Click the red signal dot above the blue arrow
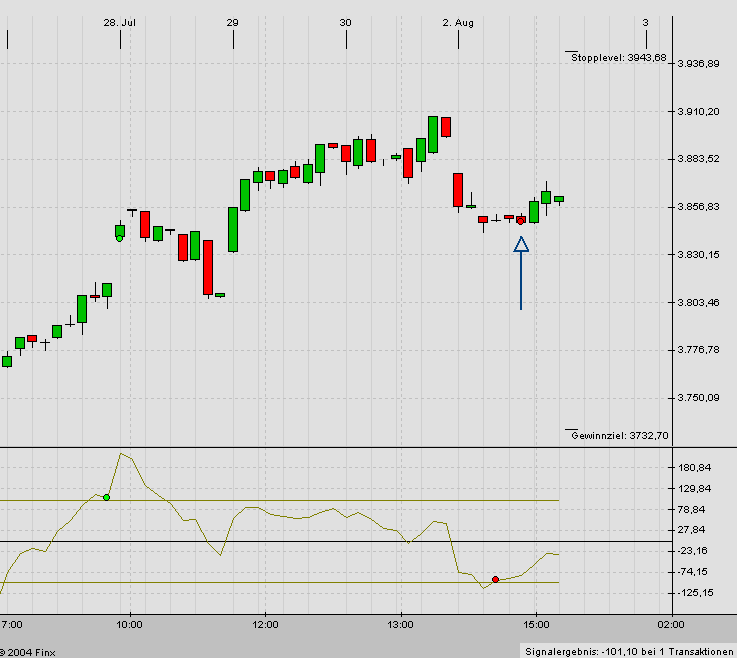The image size is (737, 658). [520, 221]
